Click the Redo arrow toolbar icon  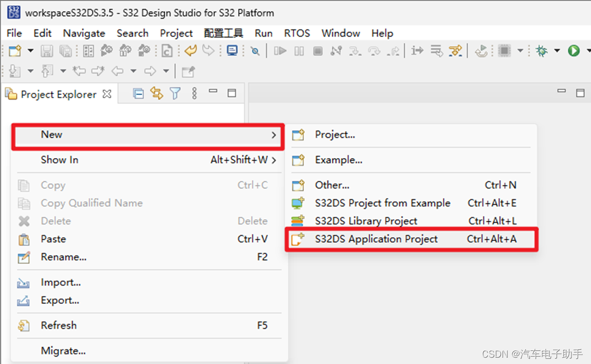click(209, 50)
